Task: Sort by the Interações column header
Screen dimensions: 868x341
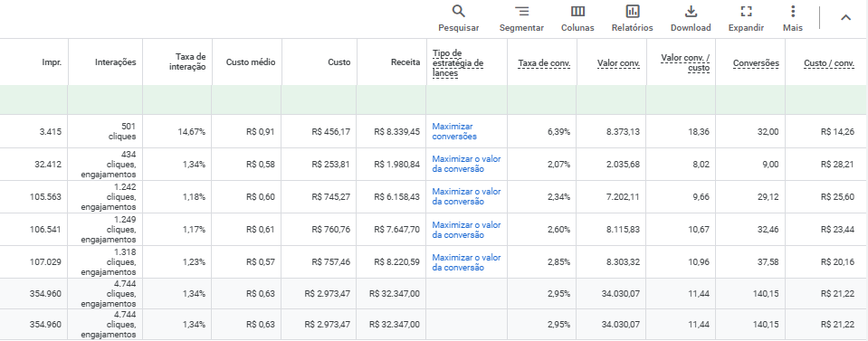Action: (x=115, y=62)
